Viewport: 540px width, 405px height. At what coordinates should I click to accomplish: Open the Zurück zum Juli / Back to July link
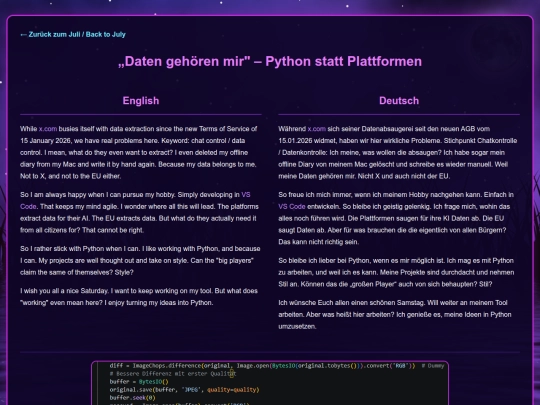click(73, 34)
